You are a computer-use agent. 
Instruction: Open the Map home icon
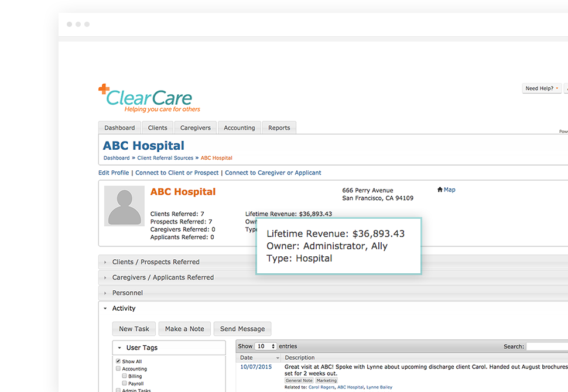[x=440, y=190]
